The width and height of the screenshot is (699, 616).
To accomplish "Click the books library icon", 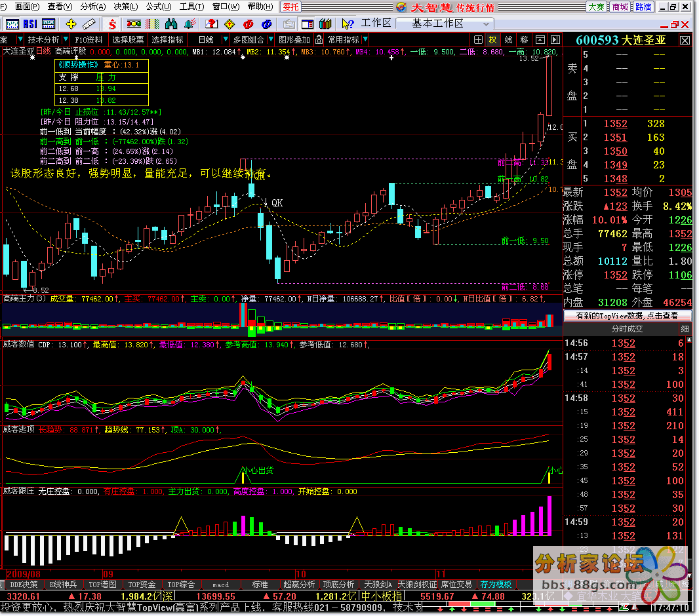I will click(x=325, y=24).
